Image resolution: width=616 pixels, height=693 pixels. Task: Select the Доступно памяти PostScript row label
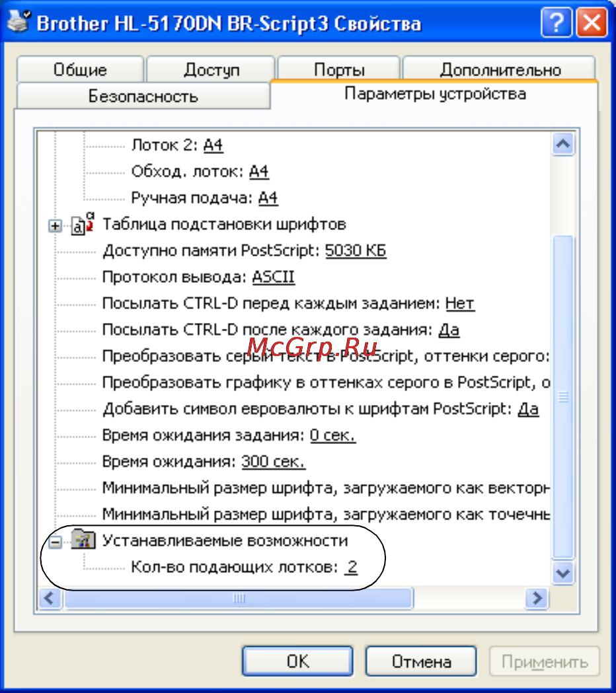[x=211, y=250]
